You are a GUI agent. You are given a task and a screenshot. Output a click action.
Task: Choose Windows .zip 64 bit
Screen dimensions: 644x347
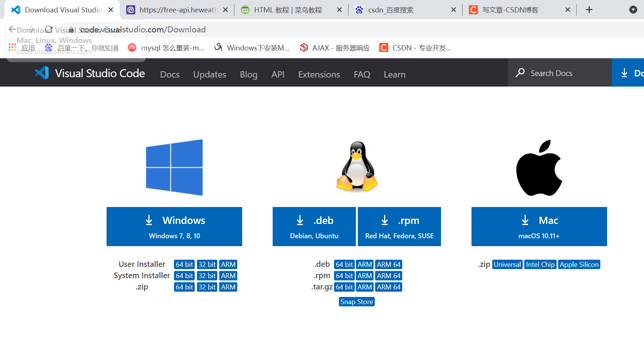tap(184, 287)
